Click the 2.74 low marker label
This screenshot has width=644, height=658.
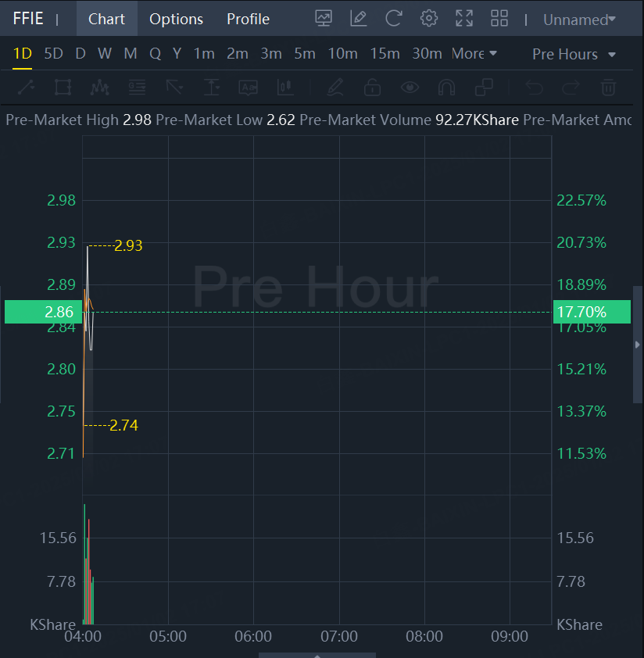tap(123, 426)
